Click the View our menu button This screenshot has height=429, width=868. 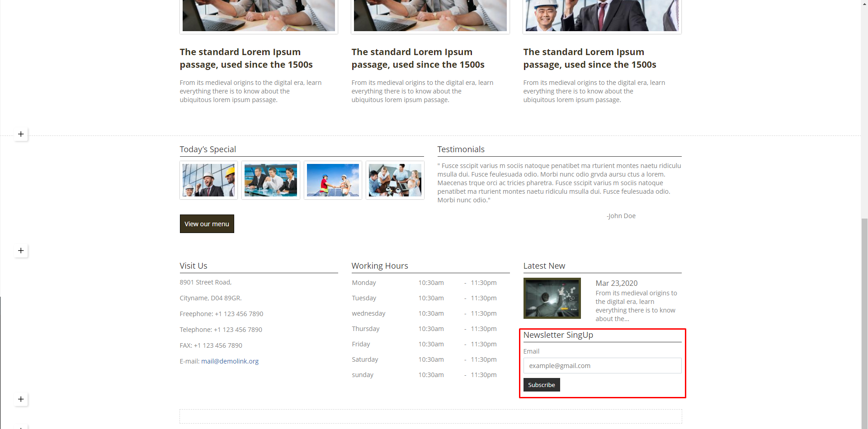(207, 224)
